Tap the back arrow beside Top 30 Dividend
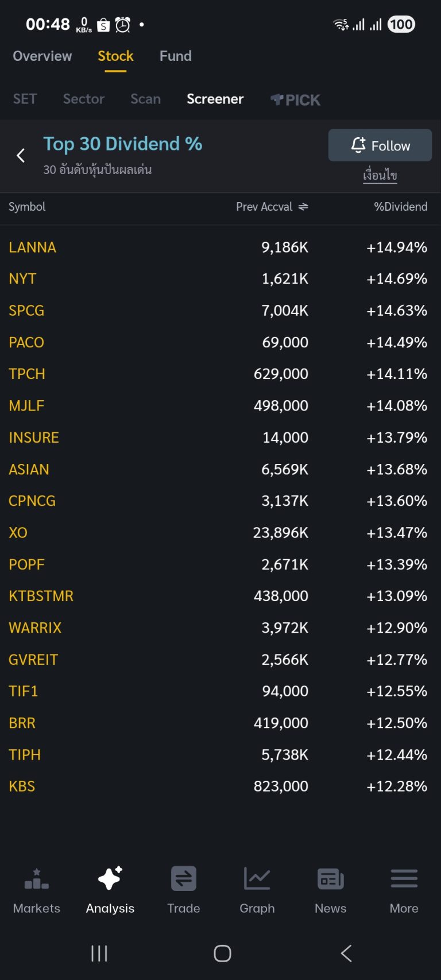 21,156
